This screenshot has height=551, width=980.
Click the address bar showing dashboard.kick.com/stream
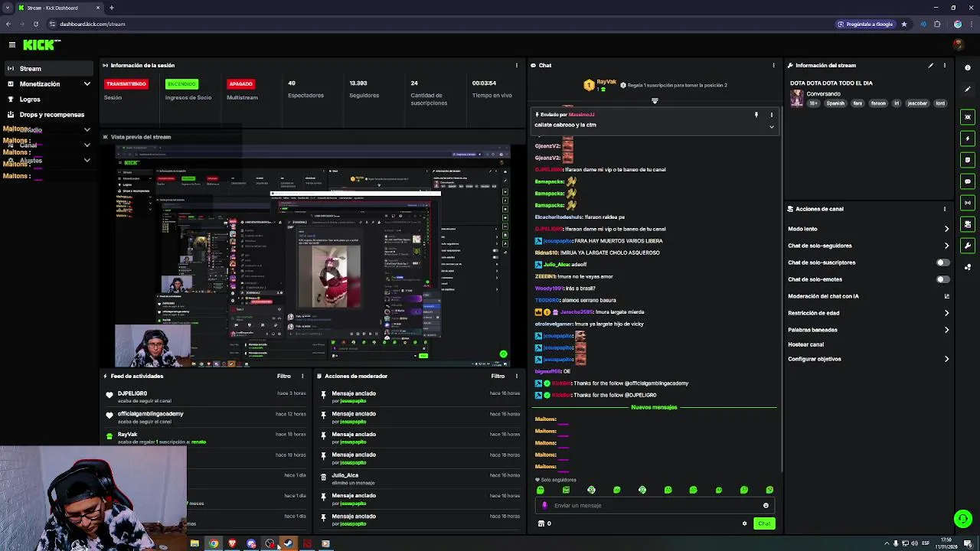coord(92,24)
